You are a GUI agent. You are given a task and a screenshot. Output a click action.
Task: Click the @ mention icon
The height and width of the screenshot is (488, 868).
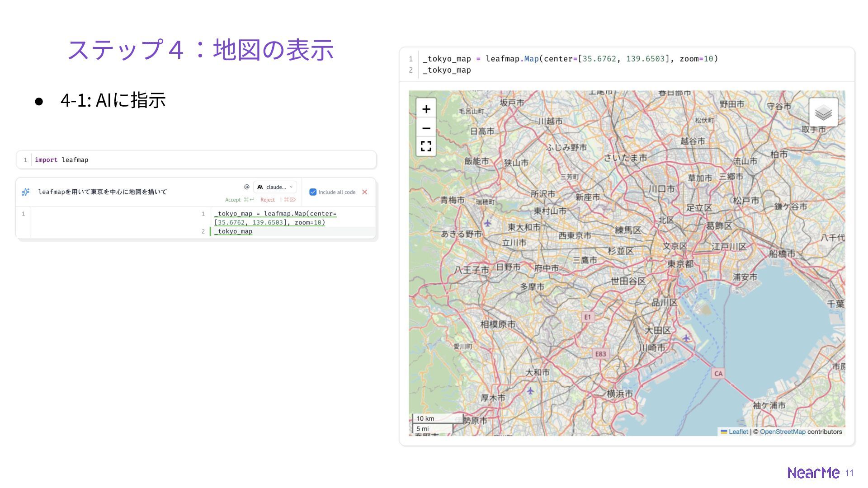246,187
